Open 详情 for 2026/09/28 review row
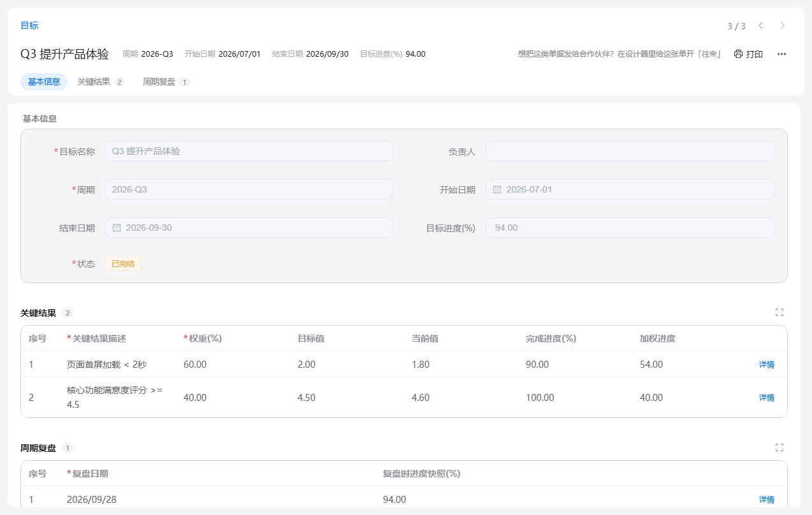This screenshot has height=515, width=812. pyautogui.click(x=767, y=500)
